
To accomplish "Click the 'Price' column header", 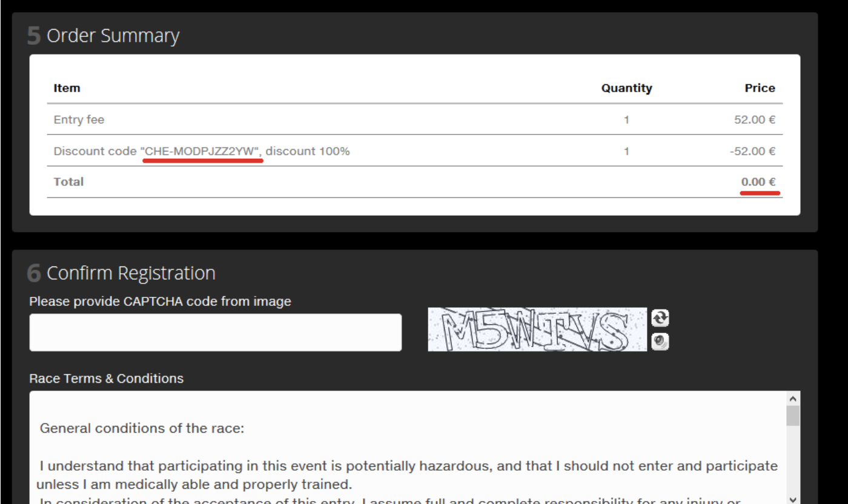I will pyautogui.click(x=760, y=88).
